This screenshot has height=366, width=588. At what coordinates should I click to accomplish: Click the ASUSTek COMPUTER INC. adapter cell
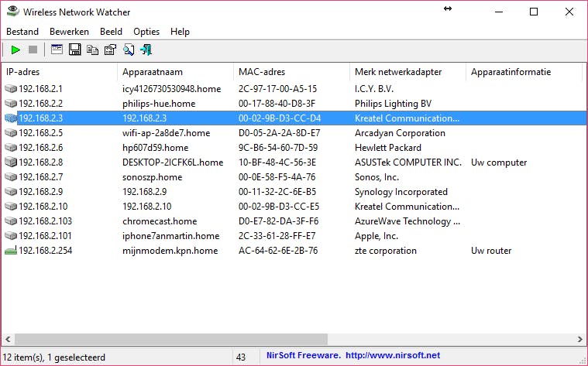[x=408, y=162]
